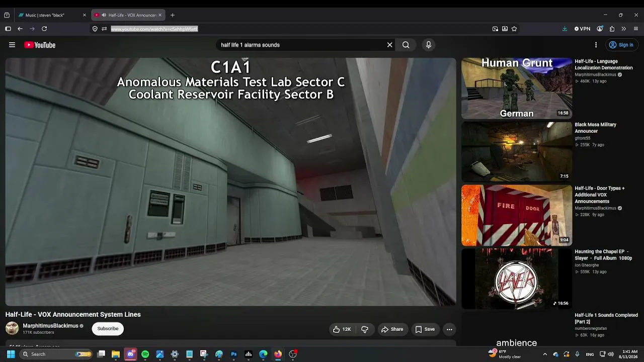Select the Half-Life VOX Announcement tab

[x=129, y=15]
